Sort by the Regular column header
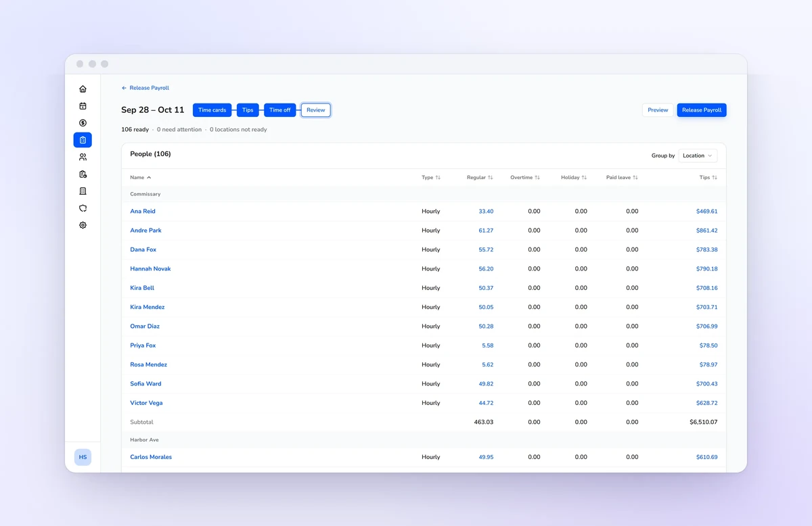This screenshot has width=812, height=526. tap(480, 178)
